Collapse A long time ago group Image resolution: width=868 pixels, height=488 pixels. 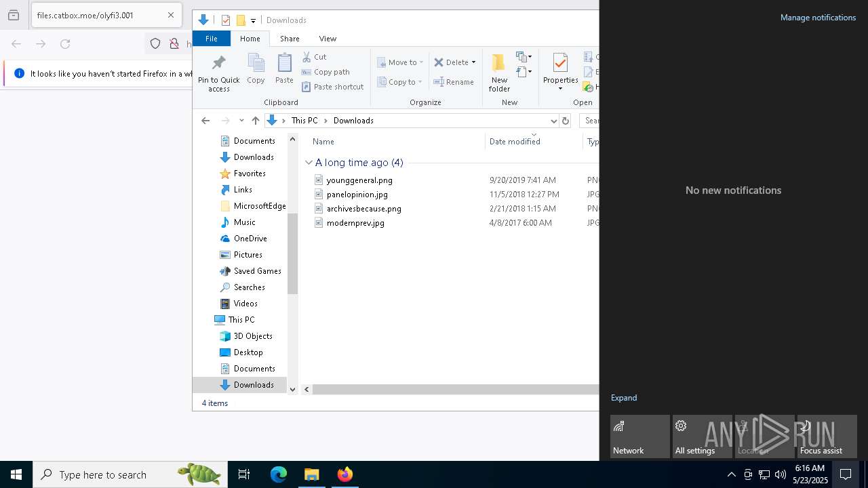pyautogui.click(x=309, y=163)
